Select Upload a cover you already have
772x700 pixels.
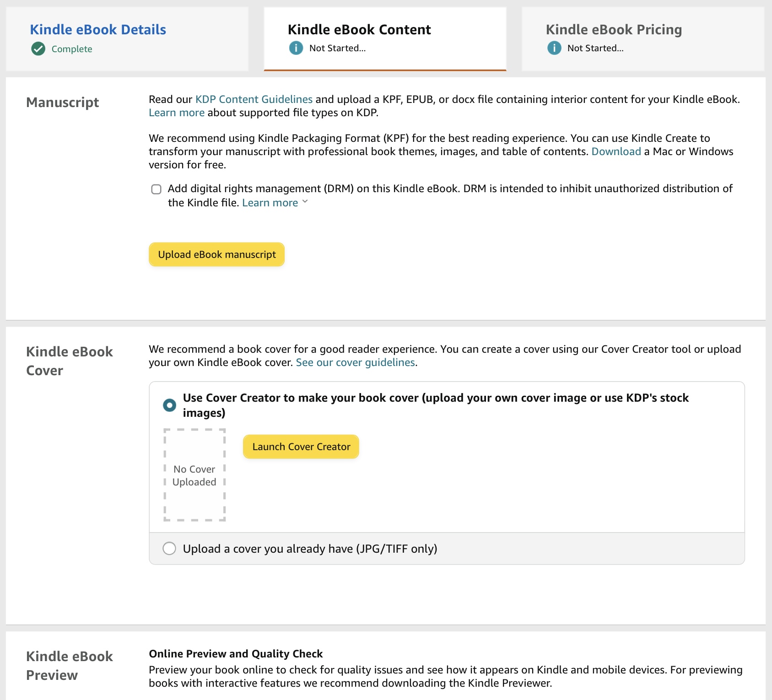[169, 548]
